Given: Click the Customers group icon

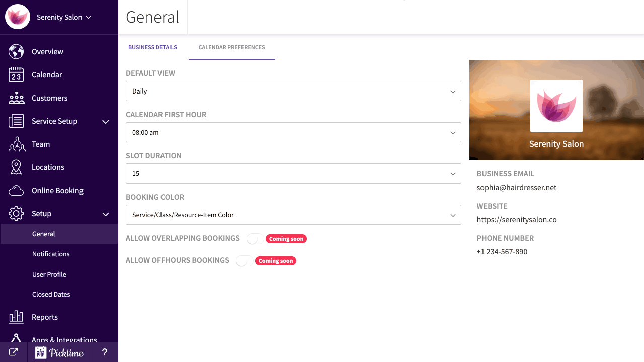Looking at the screenshot, I should (x=16, y=98).
